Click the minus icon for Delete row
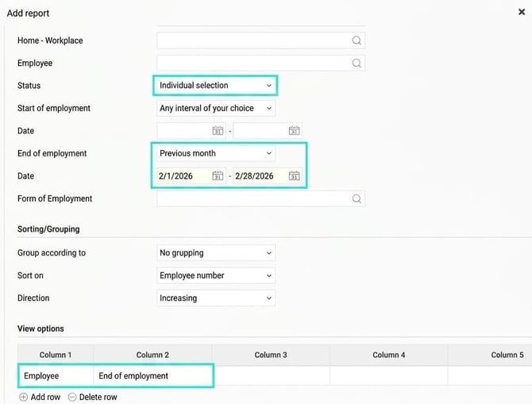 tap(72, 397)
